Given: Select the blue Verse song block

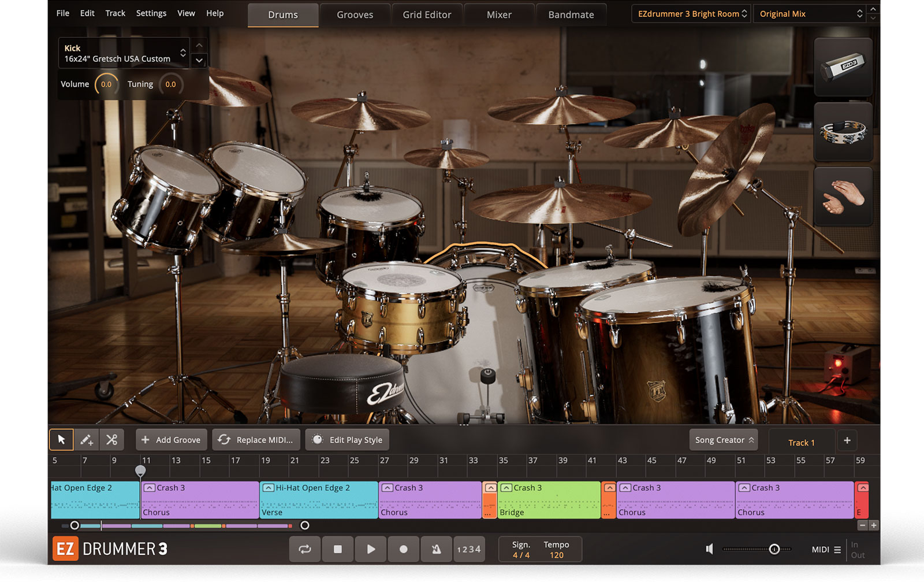Looking at the screenshot, I should [x=319, y=500].
